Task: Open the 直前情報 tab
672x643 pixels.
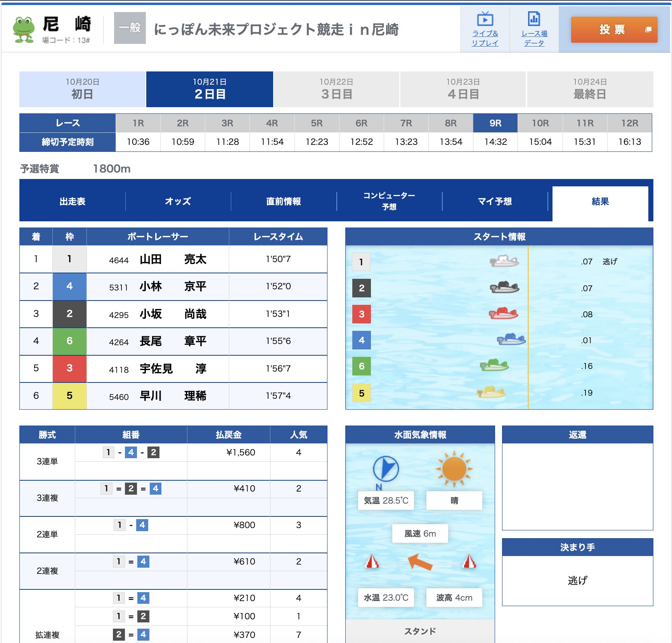Action: pos(284,201)
